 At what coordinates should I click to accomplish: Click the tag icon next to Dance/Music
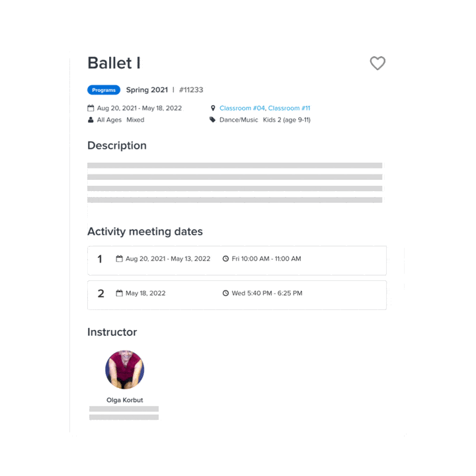(x=213, y=120)
